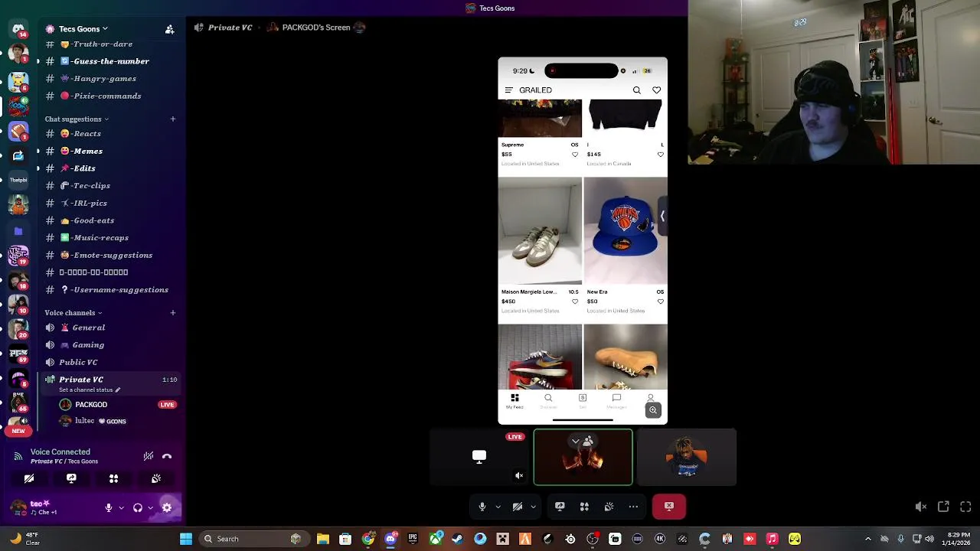Collapse the Chat suggestions category
Viewport: 980px width, 551px height.
(x=77, y=119)
